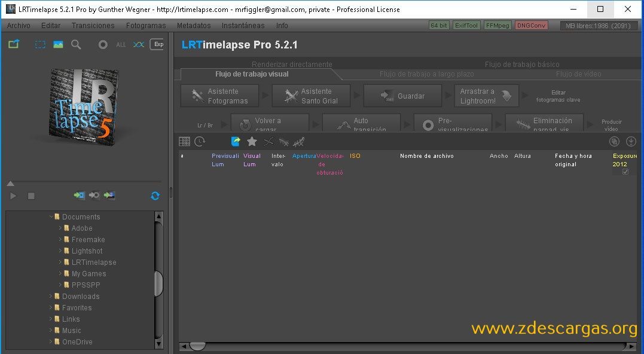
Task: Click the preview position slider handle
Action: tap(11, 183)
